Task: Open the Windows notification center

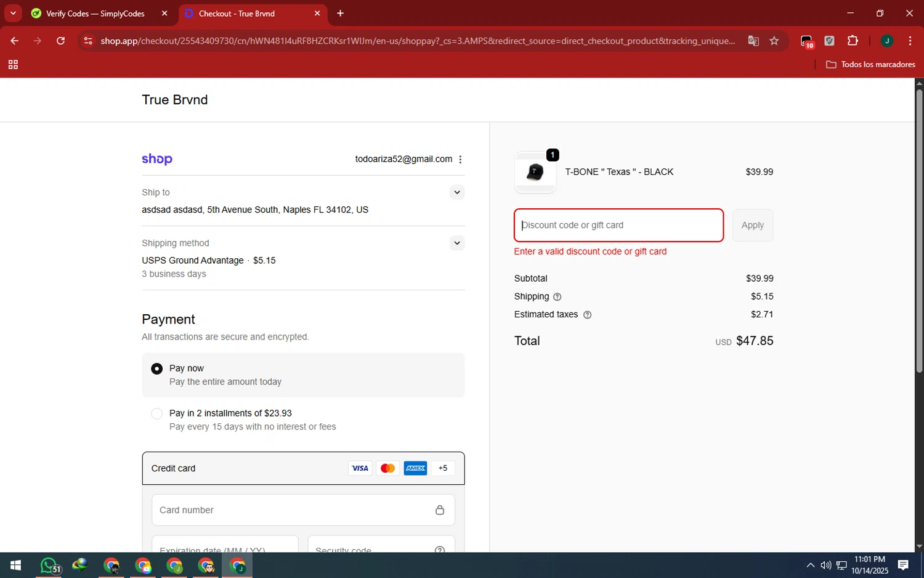Action: pos(903,565)
